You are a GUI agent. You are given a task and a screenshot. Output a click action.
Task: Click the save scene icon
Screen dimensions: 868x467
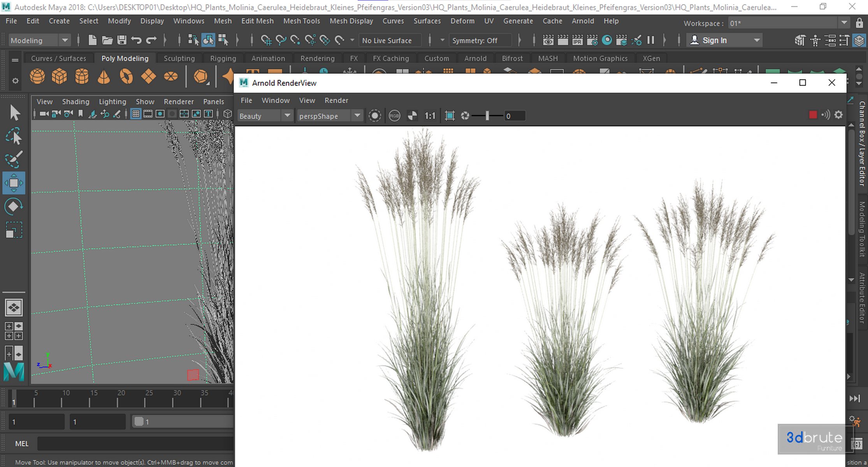click(122, 40)
